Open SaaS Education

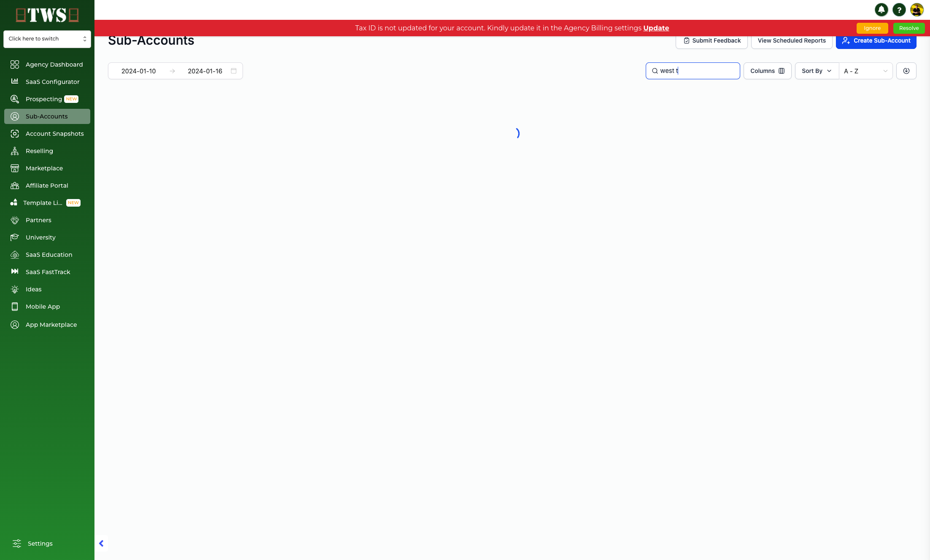[47, 255]
